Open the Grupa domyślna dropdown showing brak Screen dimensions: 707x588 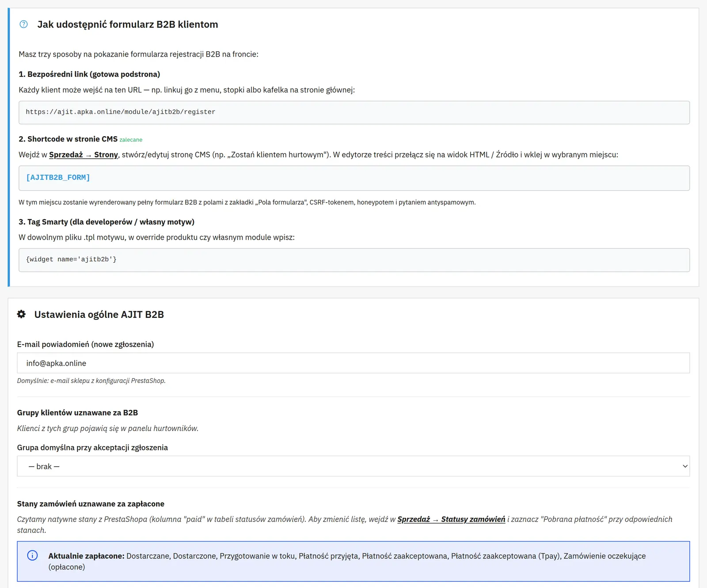pyautogui.click(x=353, y=466)
